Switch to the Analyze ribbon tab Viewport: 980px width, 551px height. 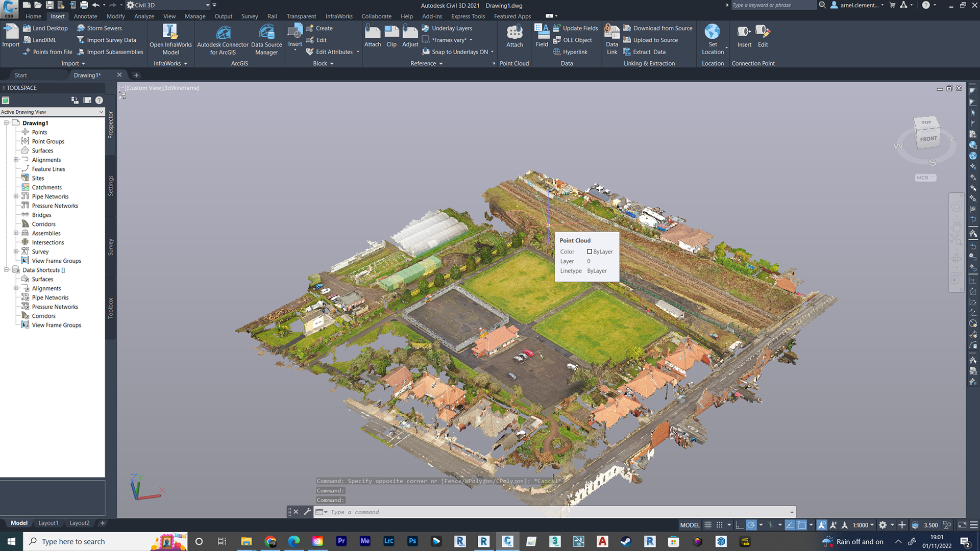click(144, 16)
